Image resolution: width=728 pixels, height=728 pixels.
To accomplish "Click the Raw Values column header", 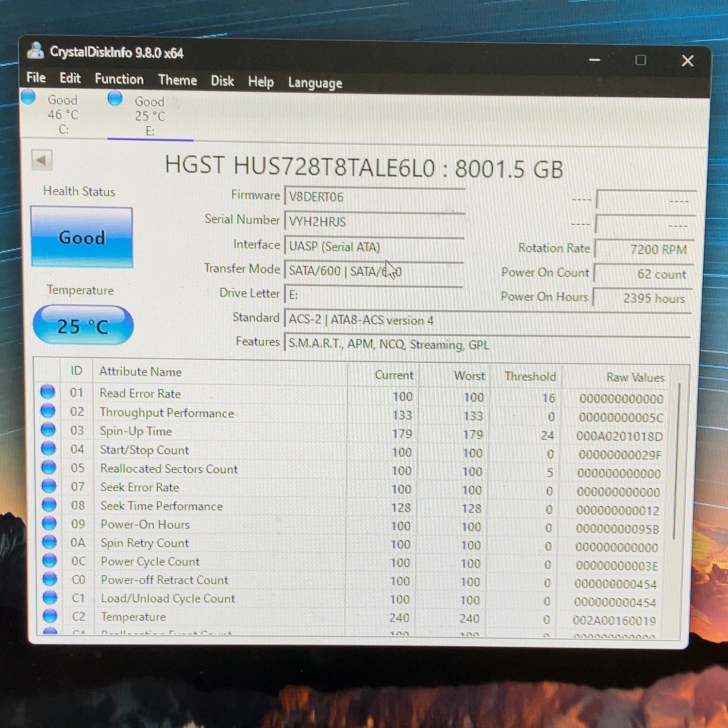I will click(x=635, y=377).
